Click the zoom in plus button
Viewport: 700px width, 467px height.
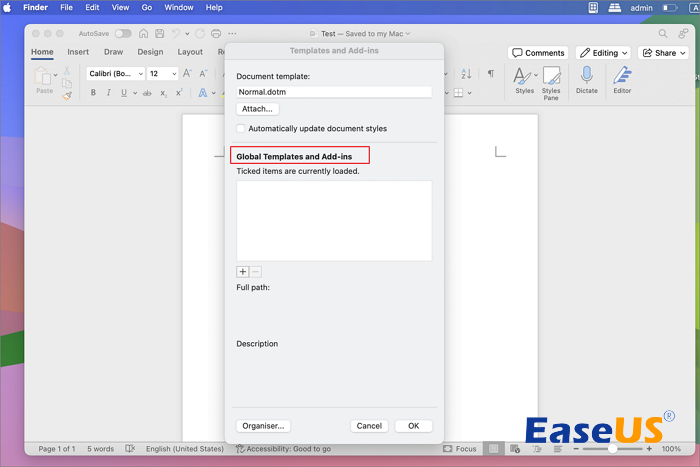tap(649, 449)
